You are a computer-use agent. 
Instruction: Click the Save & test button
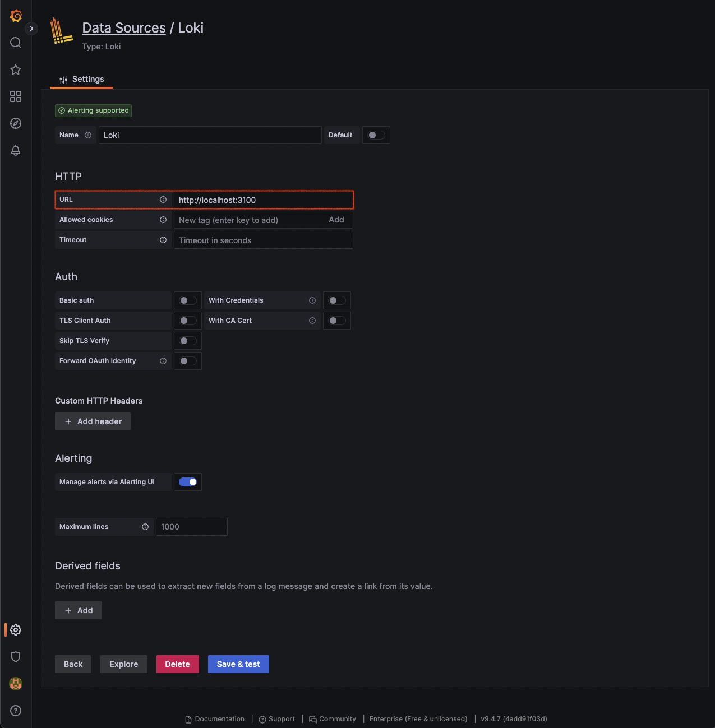[238, 664]
